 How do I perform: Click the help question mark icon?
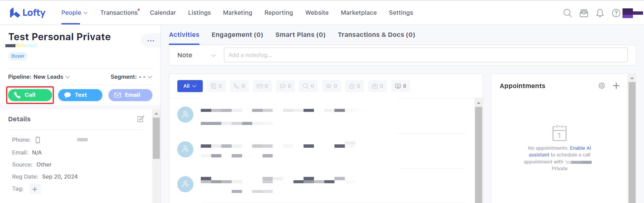coord(616,13)
